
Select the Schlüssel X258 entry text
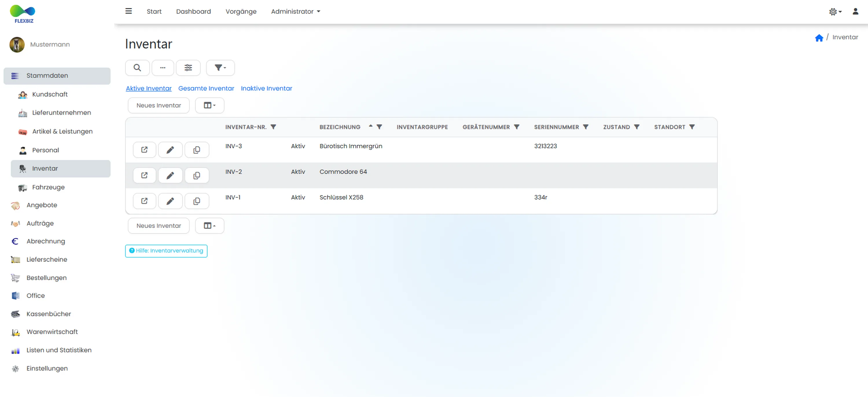pyautogui.click(x=341, y=197)
